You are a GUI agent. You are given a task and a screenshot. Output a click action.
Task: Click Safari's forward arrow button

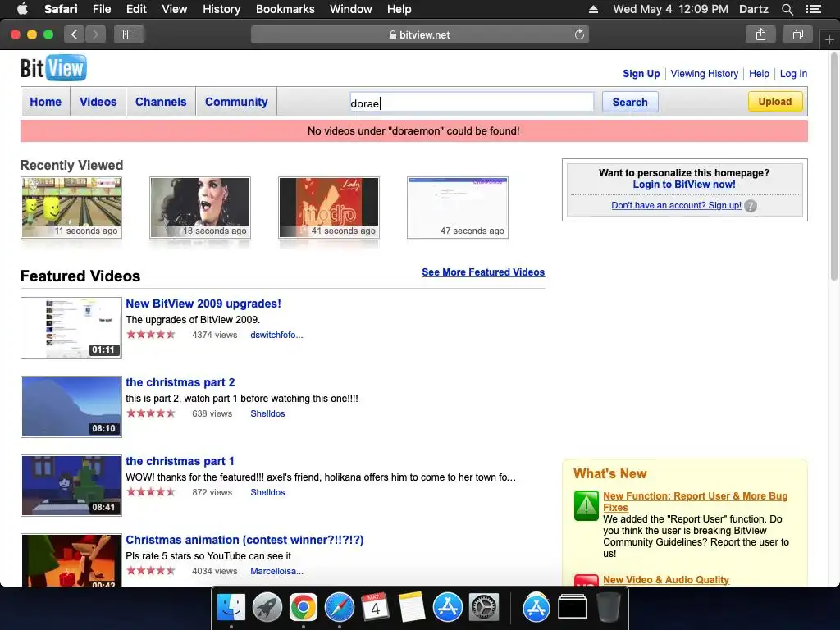tap(95, 34)
